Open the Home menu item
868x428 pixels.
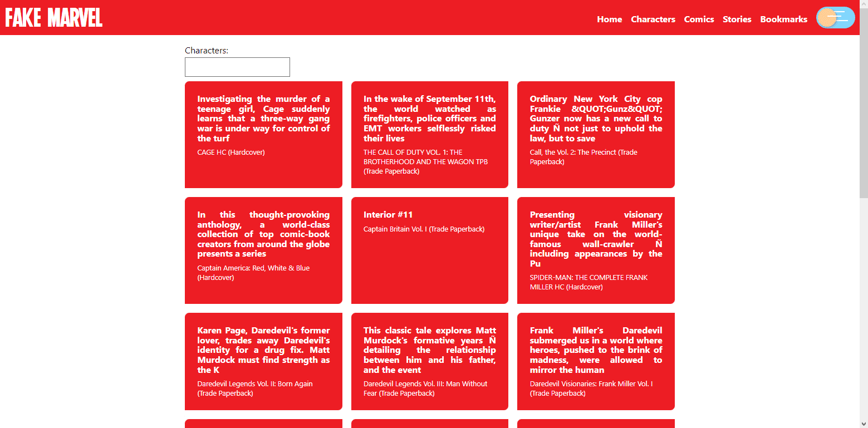click(x=610, y=19)
